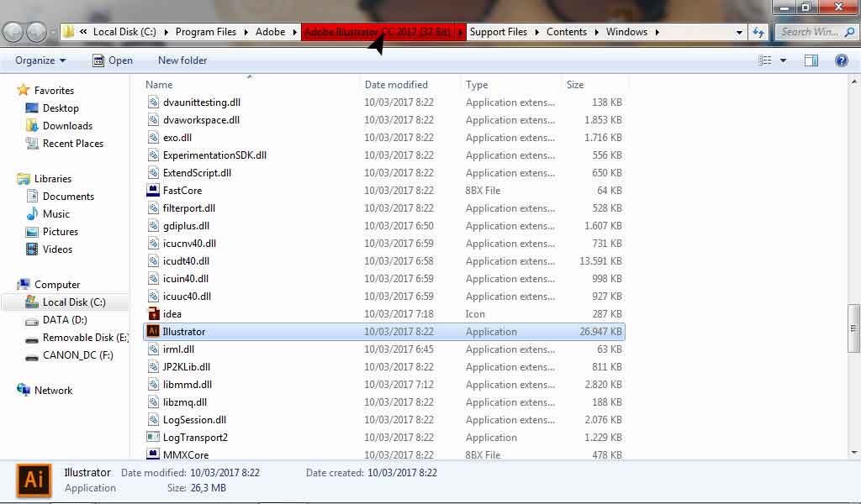Click the Open toolbar button
This screenshot has width=861, height=504.
(113, 60)
